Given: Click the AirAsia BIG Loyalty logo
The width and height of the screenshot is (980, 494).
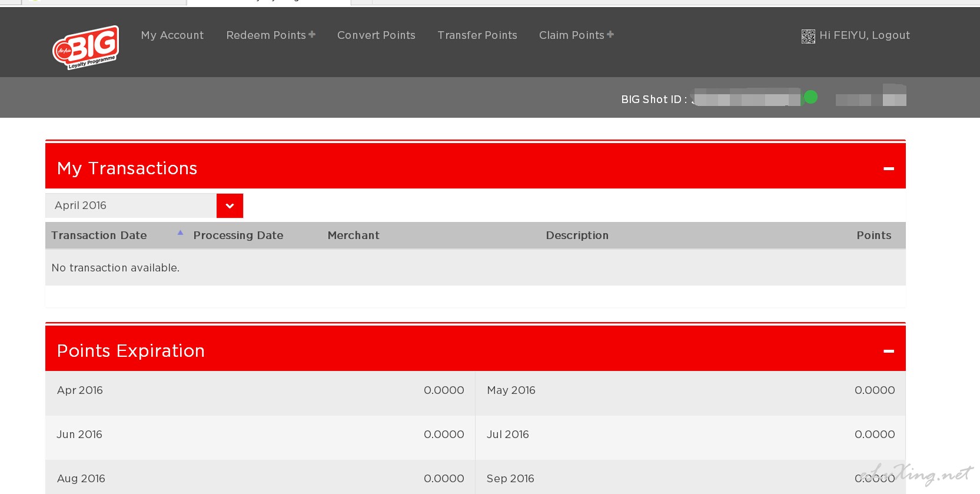Looking at the screenshot, I should click(x=86, y=47).
